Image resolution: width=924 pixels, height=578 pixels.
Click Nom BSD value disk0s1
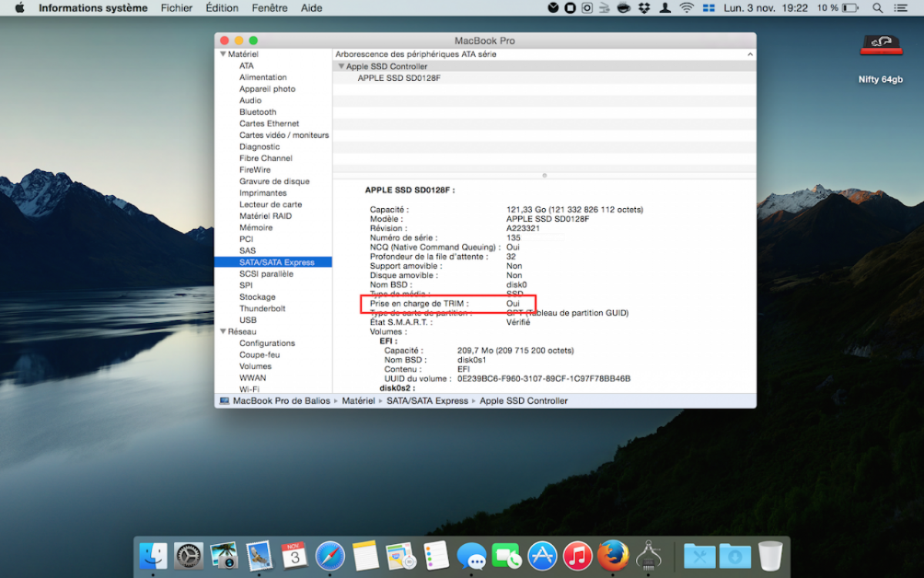pos(472,360)
